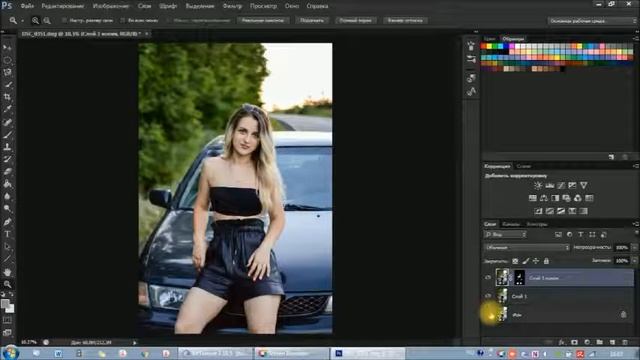The height and width of the screenshot is (360, 640).
Task: Select the Crop tool
Action: 7,97
